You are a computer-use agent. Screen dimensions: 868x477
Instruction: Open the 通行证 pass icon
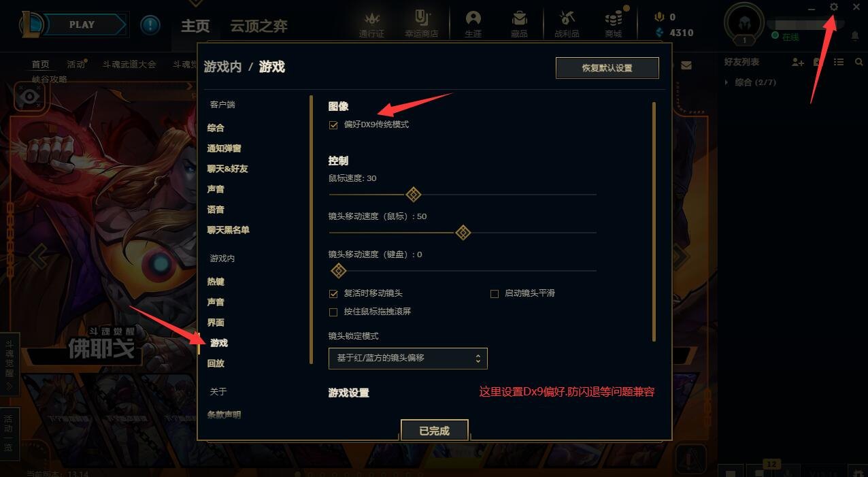coord(371,24)
